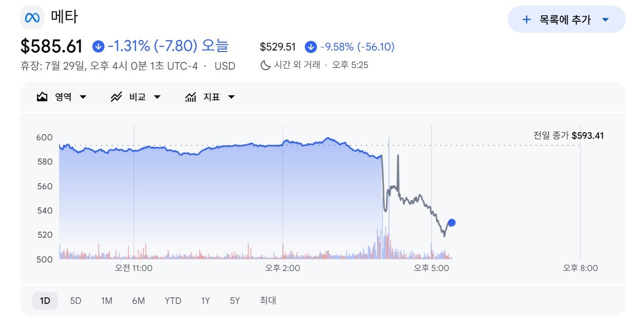Screen dimensions: 644x321
Task: Click the 영역 area chart icon
Action: point(42,97)
